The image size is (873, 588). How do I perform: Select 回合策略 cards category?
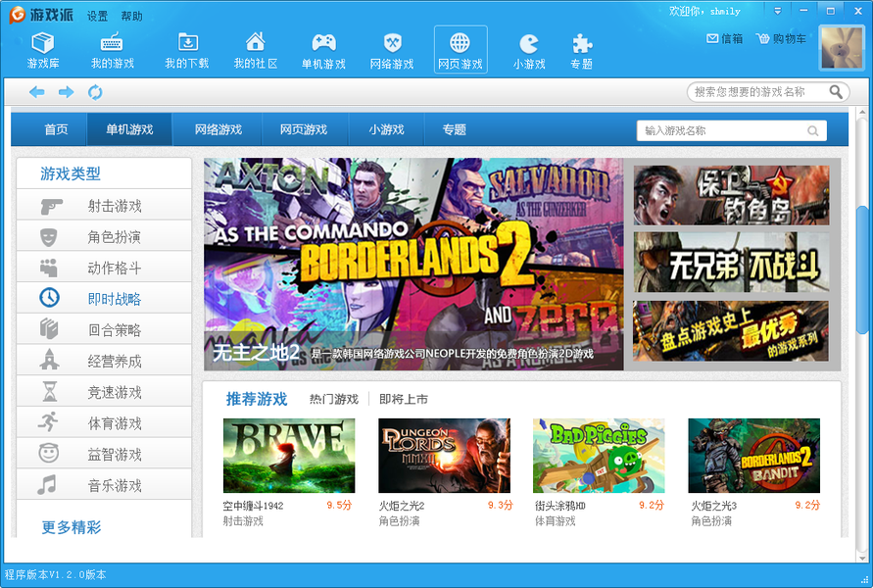(104, 330)
